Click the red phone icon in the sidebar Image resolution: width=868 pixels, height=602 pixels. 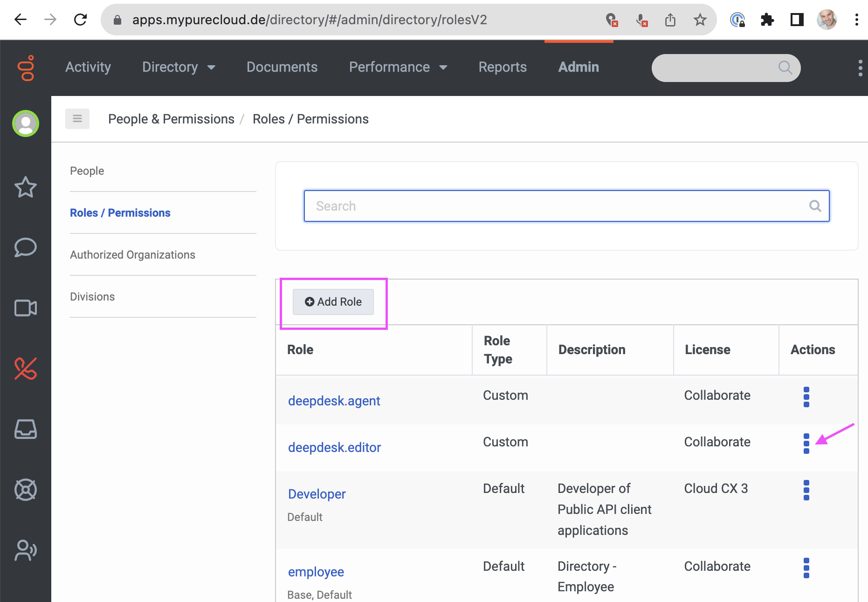26,369
